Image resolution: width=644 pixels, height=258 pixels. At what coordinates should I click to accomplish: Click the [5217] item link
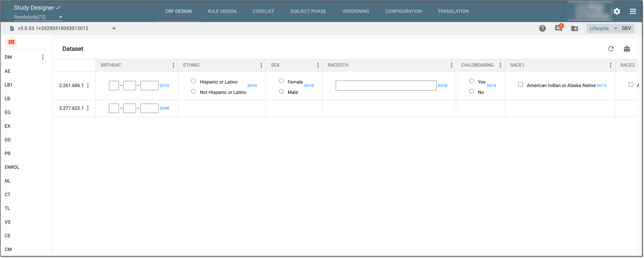click(602, 85)
